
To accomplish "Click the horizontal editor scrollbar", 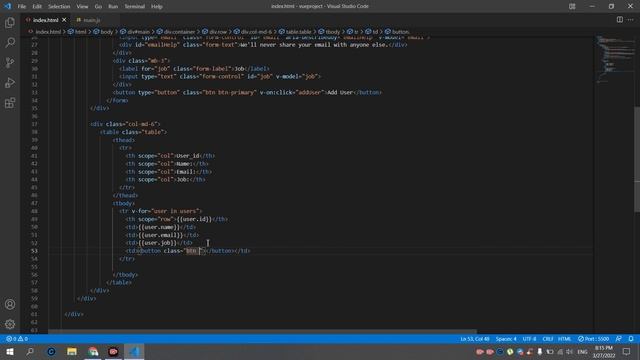I will coord(262,331).
